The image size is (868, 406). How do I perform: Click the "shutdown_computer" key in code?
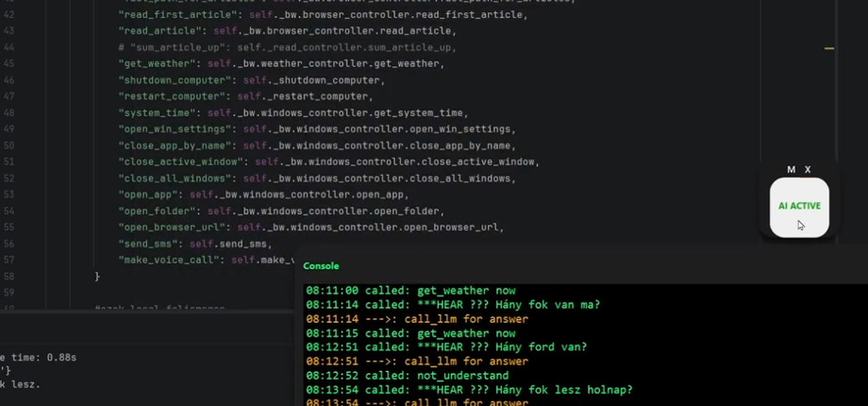(x=172, y=80)
